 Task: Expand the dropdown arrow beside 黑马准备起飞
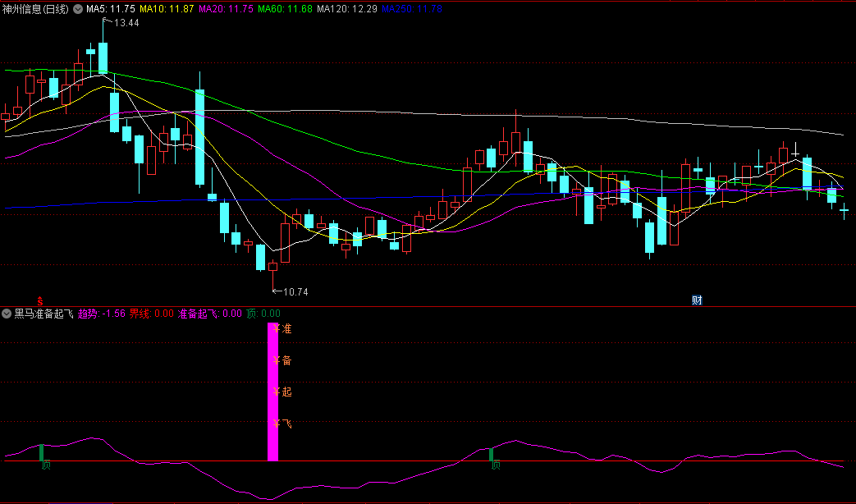pos(7,314)
